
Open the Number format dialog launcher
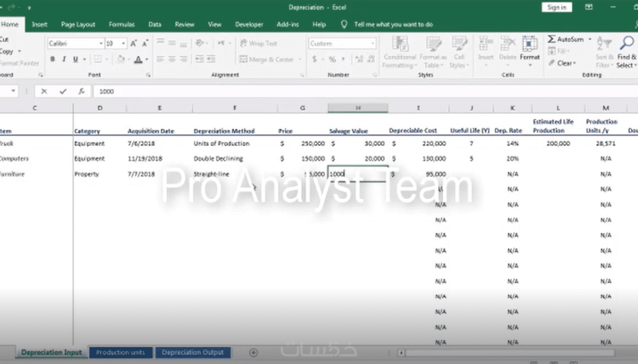tap(375, 75)
